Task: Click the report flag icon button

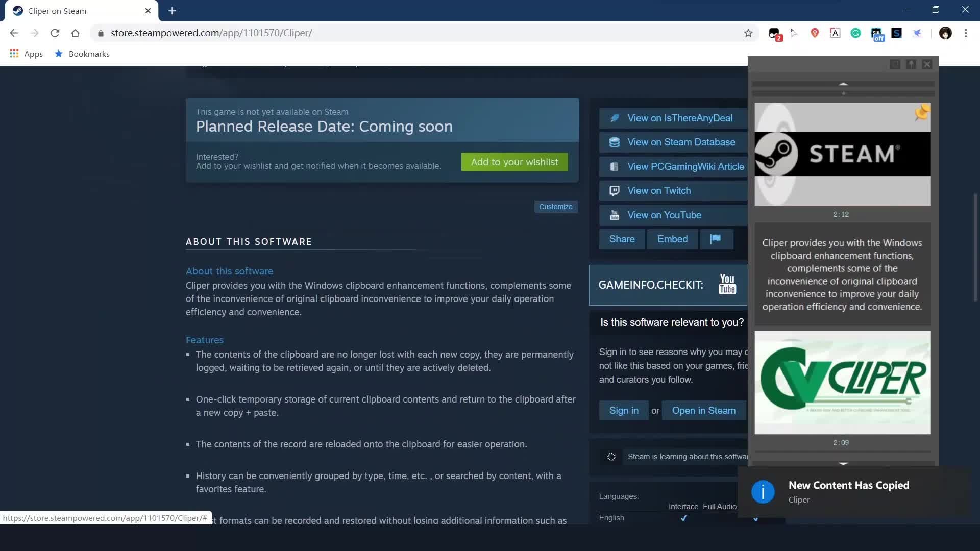Action: coord(716,239)
